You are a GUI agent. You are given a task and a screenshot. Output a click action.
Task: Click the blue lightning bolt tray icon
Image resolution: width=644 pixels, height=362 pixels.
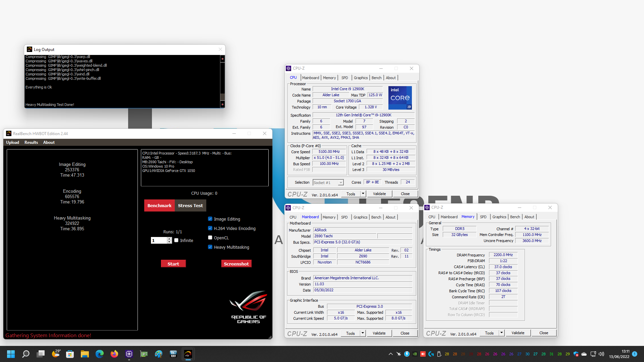407,354
